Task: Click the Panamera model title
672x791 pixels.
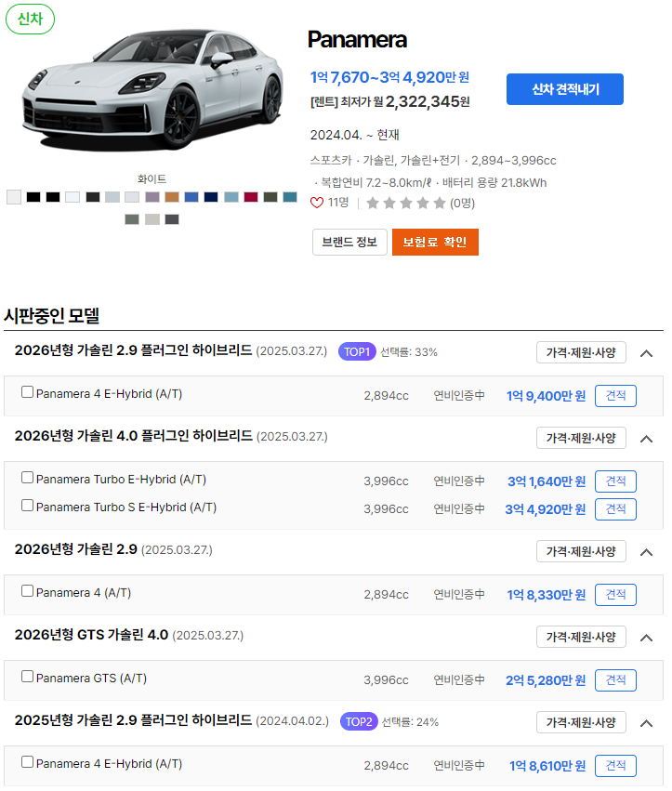Action: tap(357, 40)
